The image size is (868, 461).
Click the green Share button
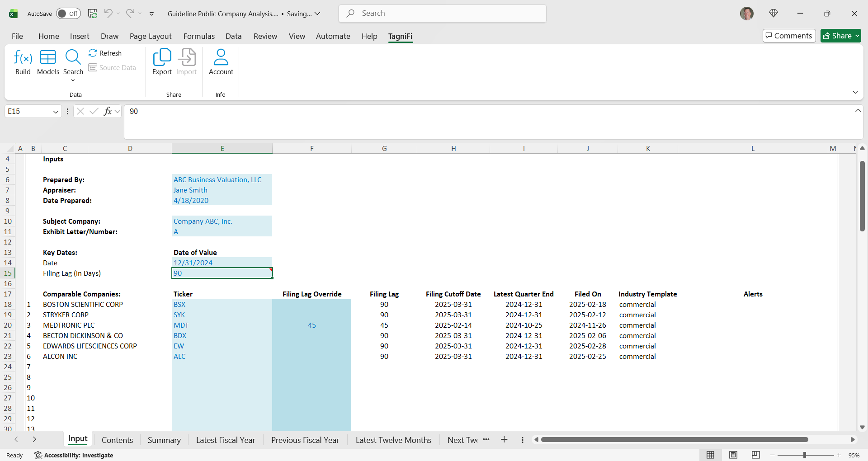coord(840,36)
